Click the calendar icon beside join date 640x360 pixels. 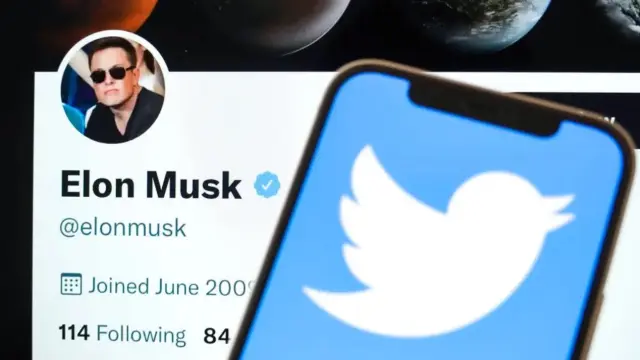pyautogui.click(x=71, y=284)
